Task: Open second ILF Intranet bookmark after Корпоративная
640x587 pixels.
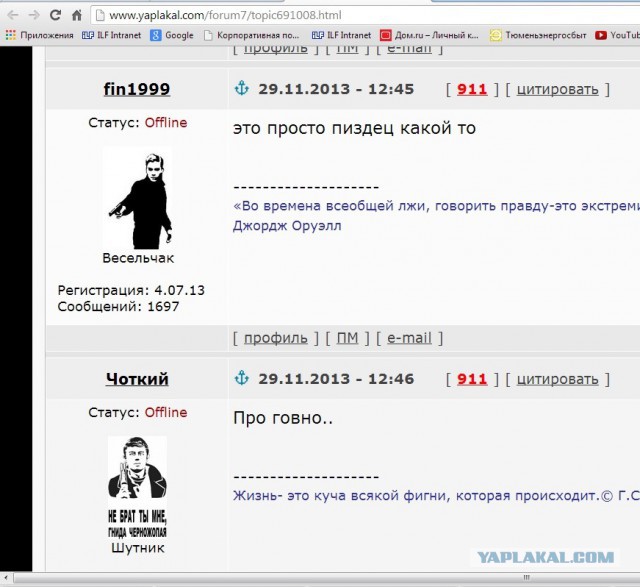Action: [x=341, y=35]
